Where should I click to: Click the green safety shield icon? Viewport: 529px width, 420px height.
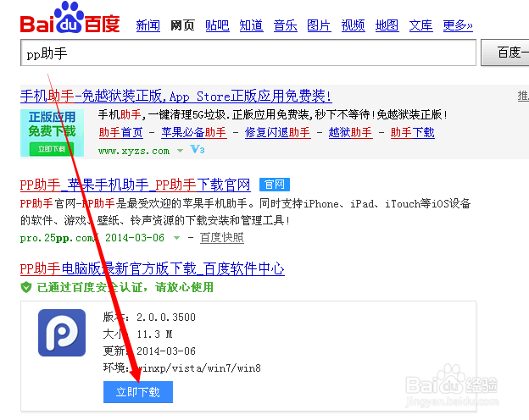pos(26,287)
